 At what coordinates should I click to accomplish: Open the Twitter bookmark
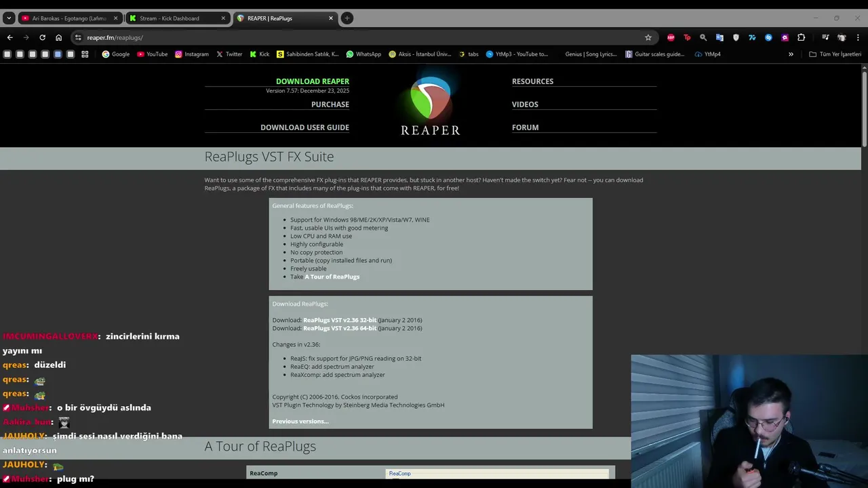[x=229, y=54]
